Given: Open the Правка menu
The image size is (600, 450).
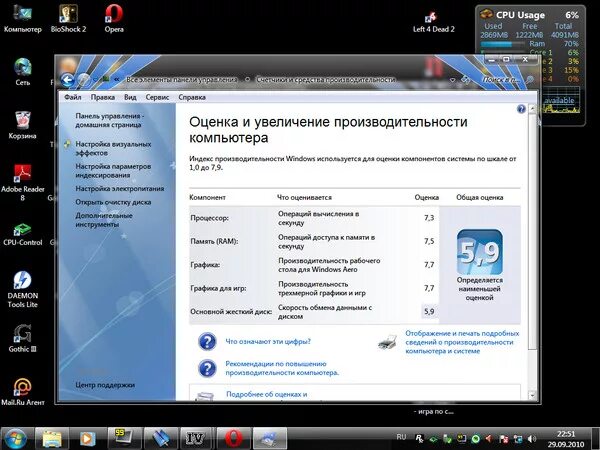Looking at the screenshot, I should point(103,97).
